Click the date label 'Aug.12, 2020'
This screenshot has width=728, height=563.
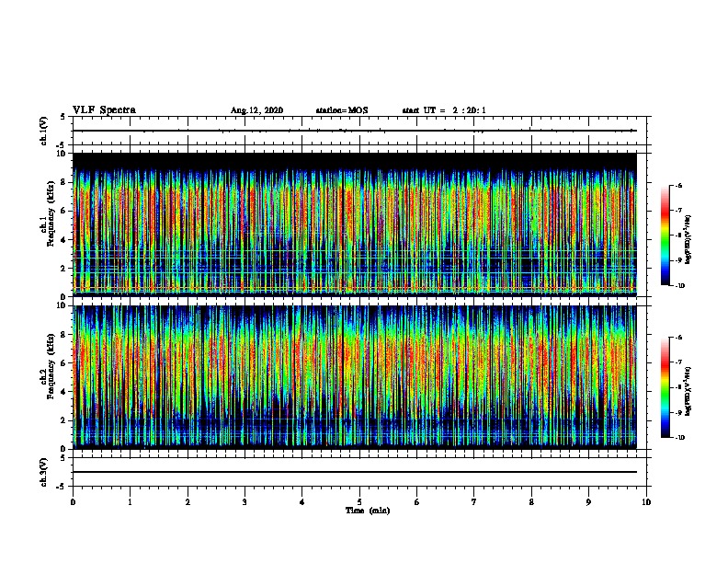coord(256,110)
